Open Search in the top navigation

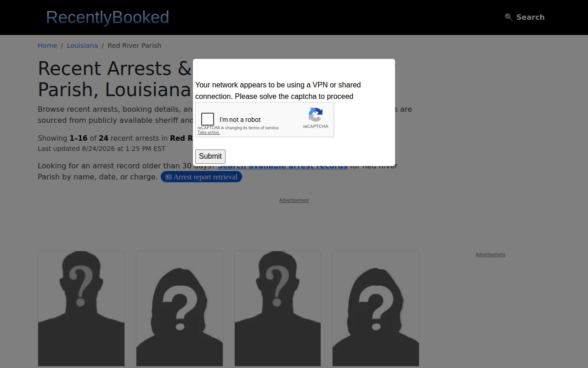525,17
